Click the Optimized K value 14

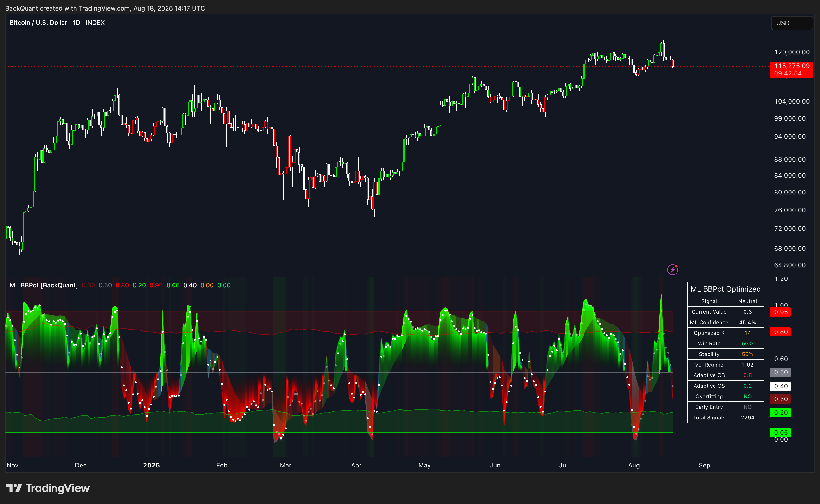(747, 333)
